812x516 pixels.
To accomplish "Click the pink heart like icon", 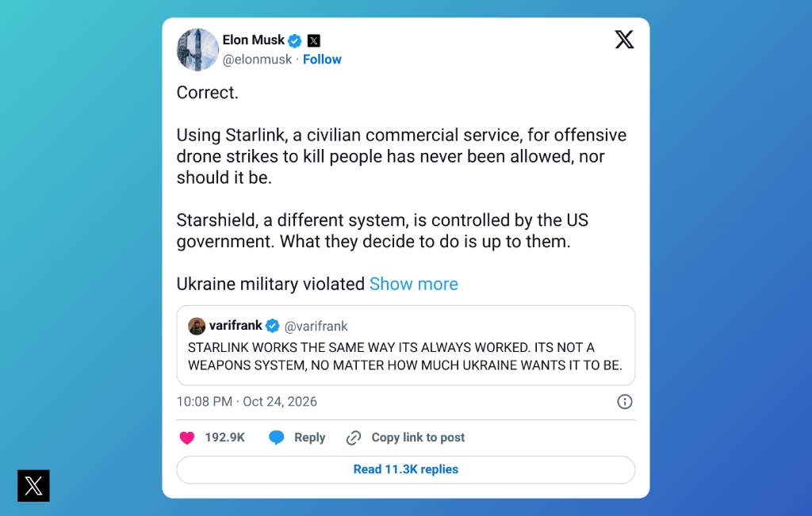I will coord(187,438).
